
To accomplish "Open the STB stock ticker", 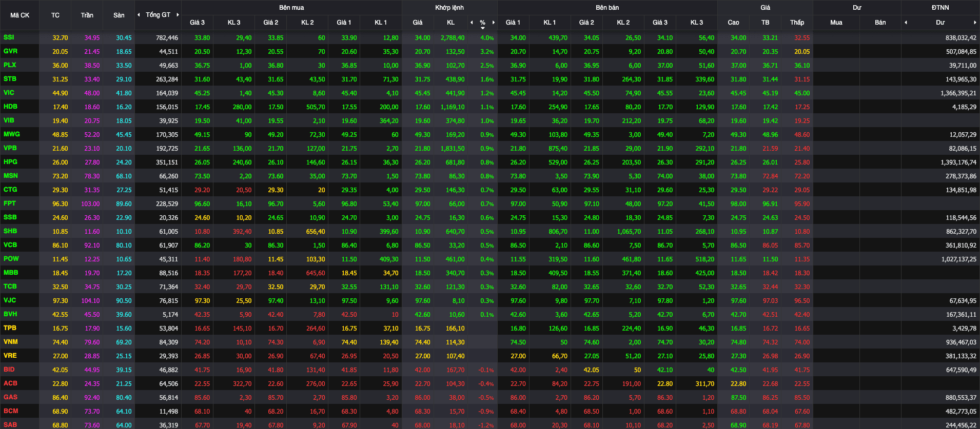I will pos(10,79).
